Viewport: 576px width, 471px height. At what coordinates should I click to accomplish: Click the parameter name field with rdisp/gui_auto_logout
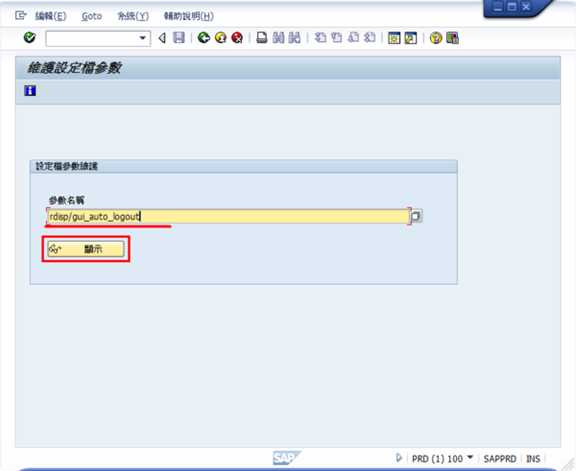227,216
